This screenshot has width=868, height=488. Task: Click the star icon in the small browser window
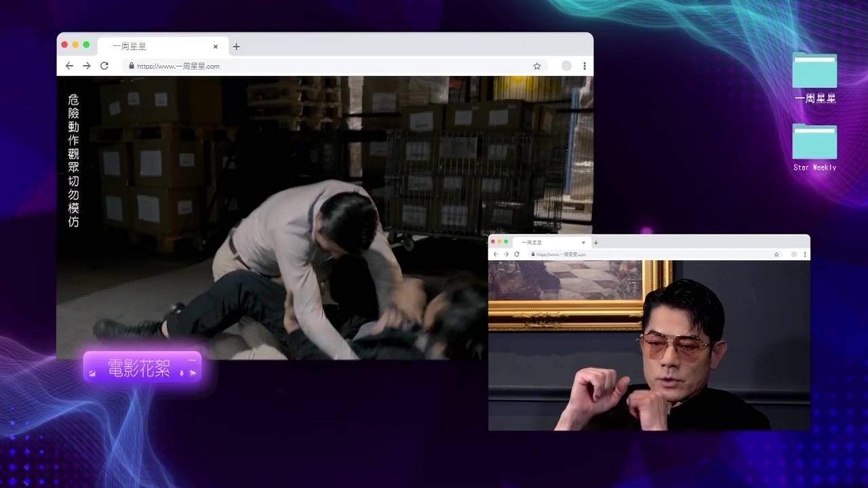click(x=776, y=254)
